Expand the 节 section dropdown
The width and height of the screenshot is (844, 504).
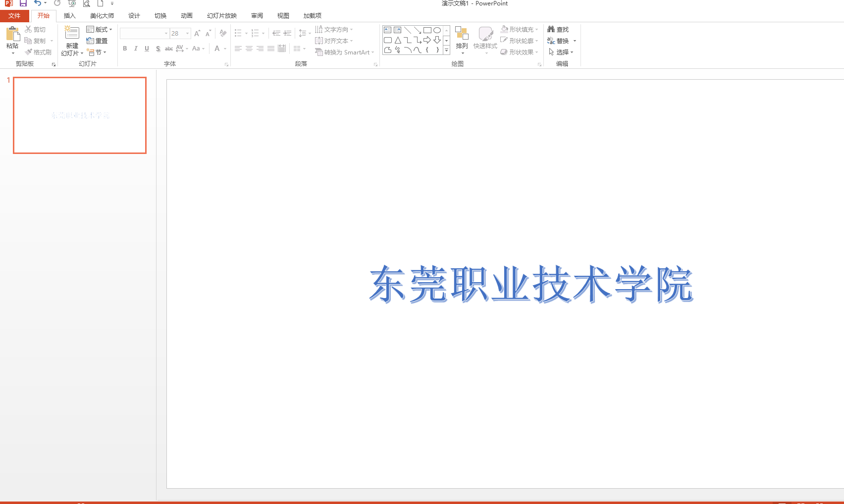click(96, 52)
